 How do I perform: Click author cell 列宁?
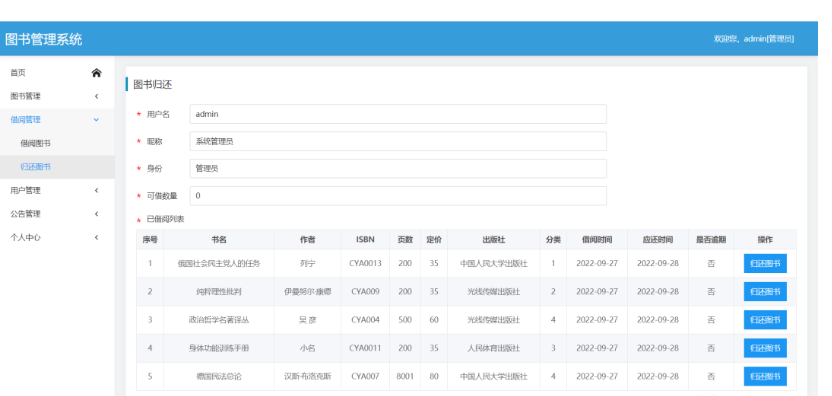click(308, 263)
